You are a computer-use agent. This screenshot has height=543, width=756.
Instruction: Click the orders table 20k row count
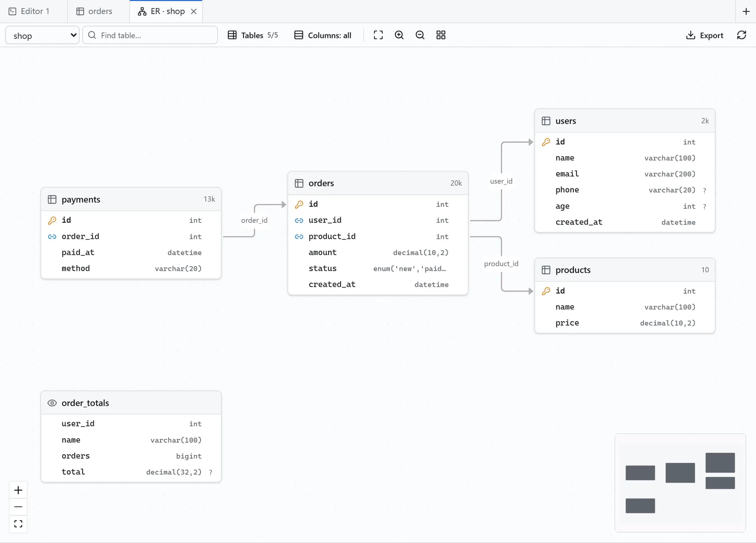click(x=456, y=183)
